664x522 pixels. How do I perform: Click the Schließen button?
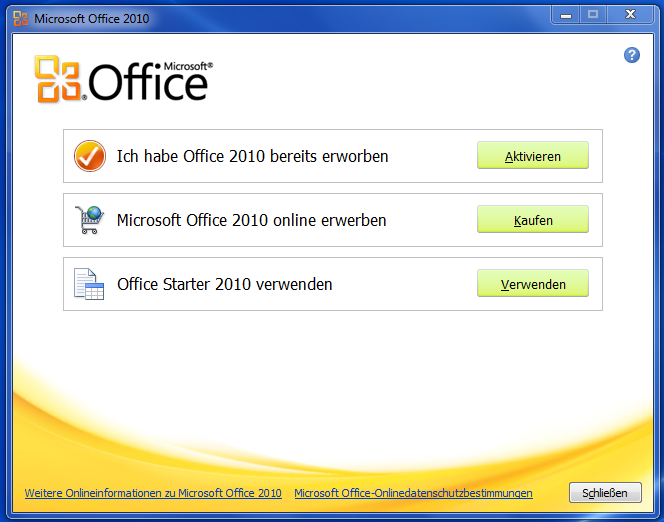(605, 493)
